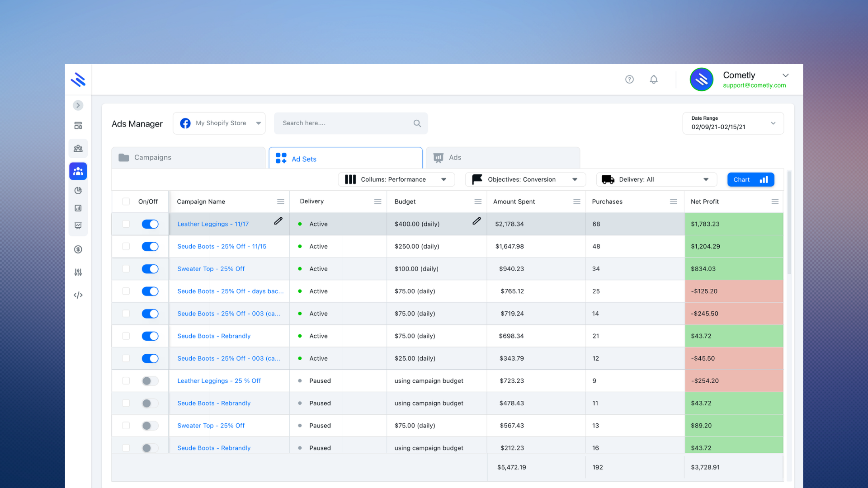Click the search magnifier icon
868x488 pixels.
(417, 123)
